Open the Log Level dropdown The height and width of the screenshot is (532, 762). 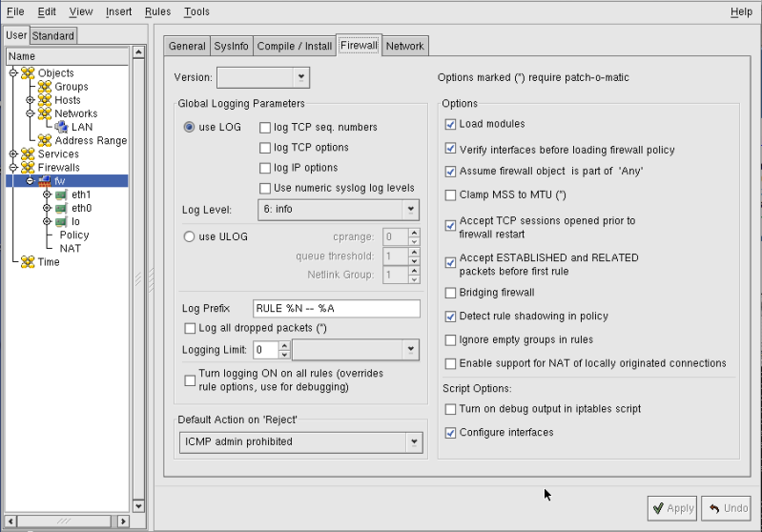click(339, 209)
